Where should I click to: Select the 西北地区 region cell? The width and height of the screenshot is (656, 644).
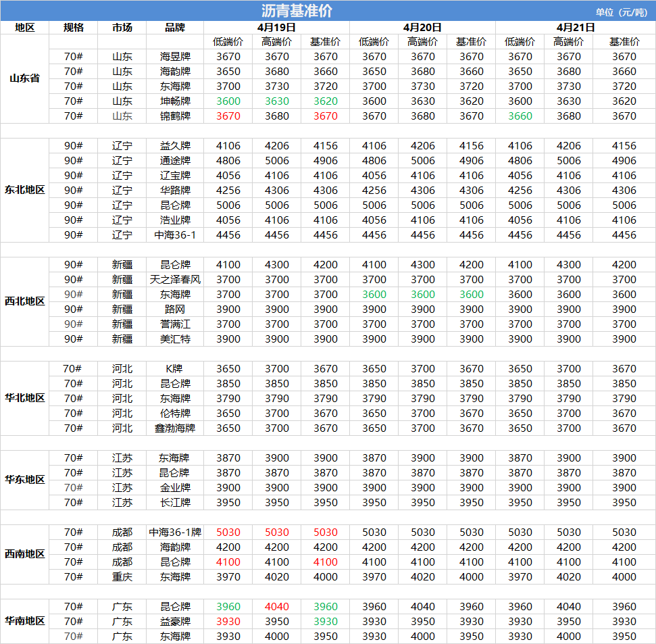coord(24,301)
